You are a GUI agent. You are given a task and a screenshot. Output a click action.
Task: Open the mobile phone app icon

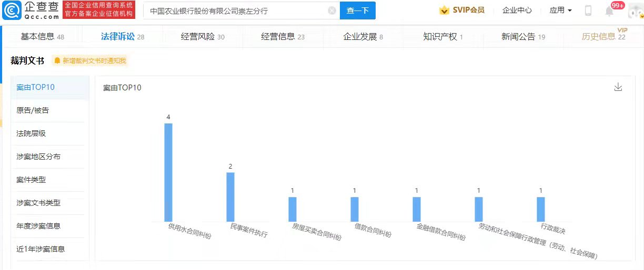pos(588,11)
